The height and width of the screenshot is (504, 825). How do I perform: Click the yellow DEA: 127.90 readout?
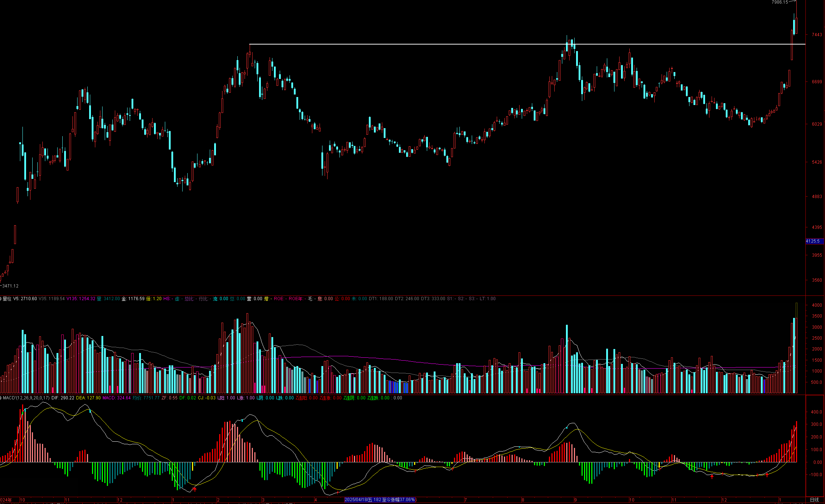(88, 398)
